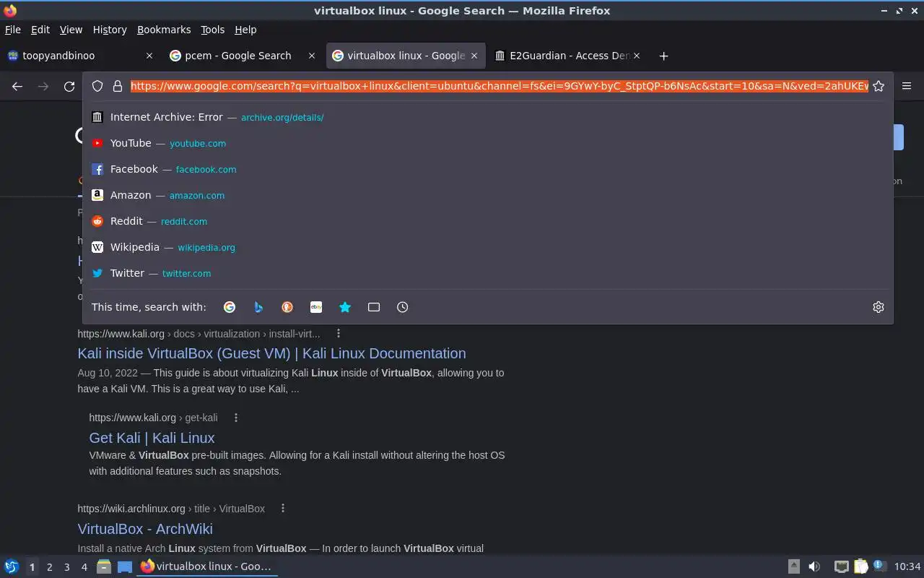Click the padlock site info icon
The height and width of the screenshot is (578, 924).
[x=118, y=86]
